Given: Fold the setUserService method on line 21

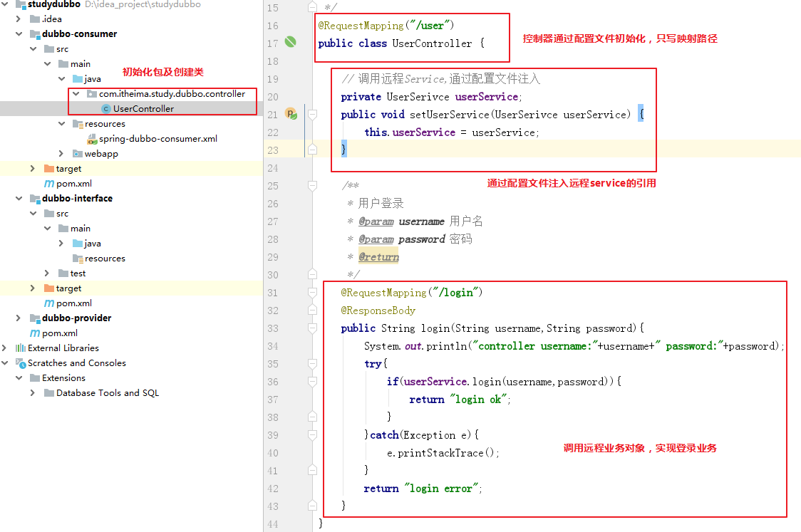Looking at the screenshot, I should (313, 115).
